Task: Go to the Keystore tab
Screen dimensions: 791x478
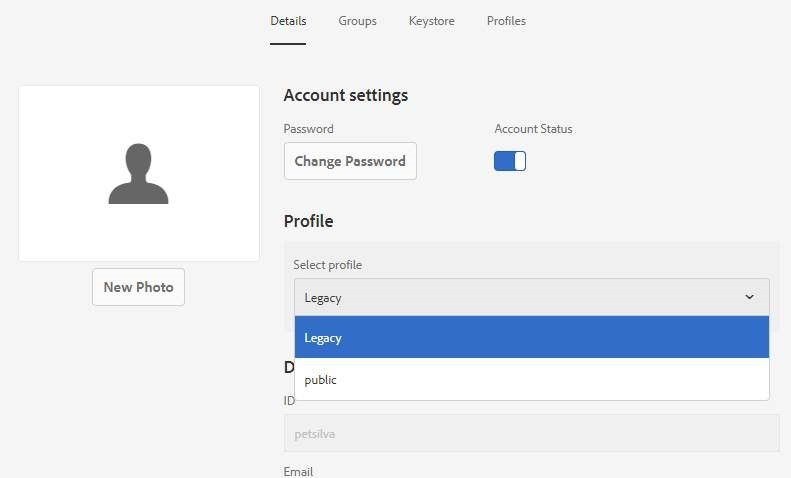Action: (431, 21)
